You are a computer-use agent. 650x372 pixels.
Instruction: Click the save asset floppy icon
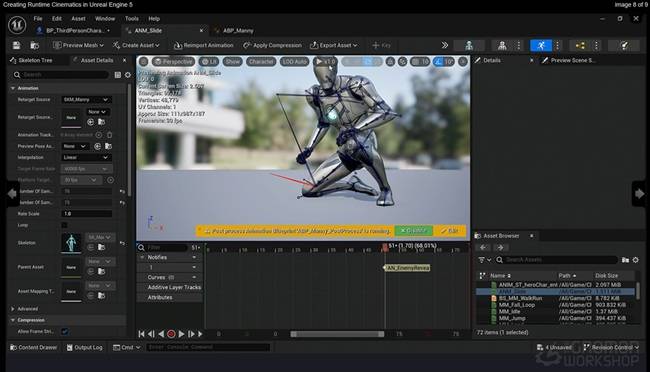16,45
